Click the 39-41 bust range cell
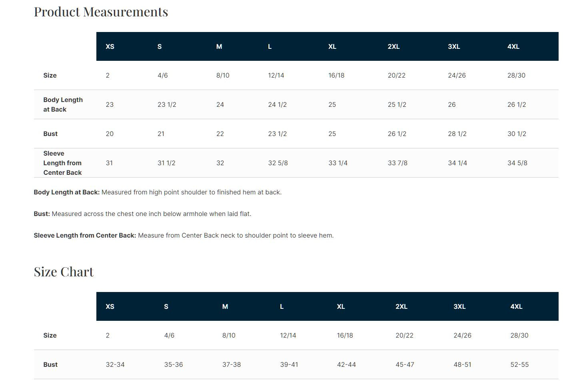 [x=289, y=365]
